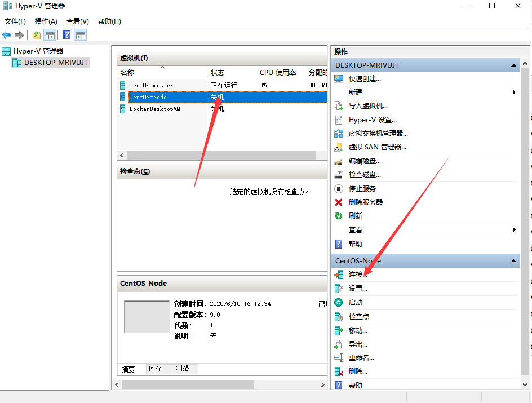The width and height of the screenshot is (532, 403).
Task: Sort by the 状态 column header
Action: pos(232,73)
